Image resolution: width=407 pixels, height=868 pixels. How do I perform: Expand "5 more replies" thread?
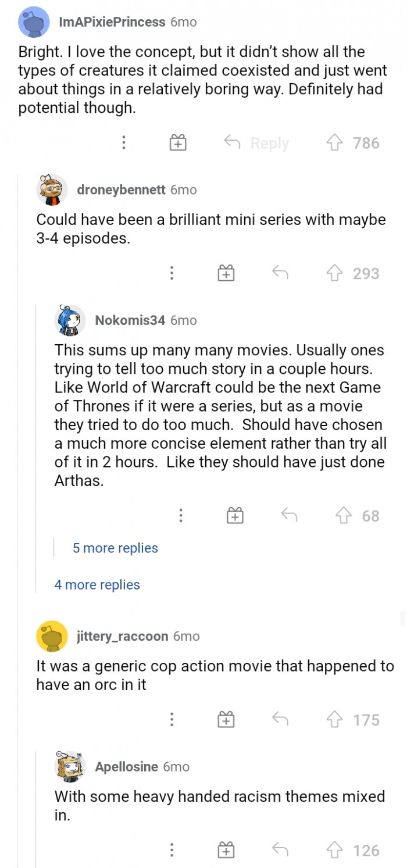(115, 548)
